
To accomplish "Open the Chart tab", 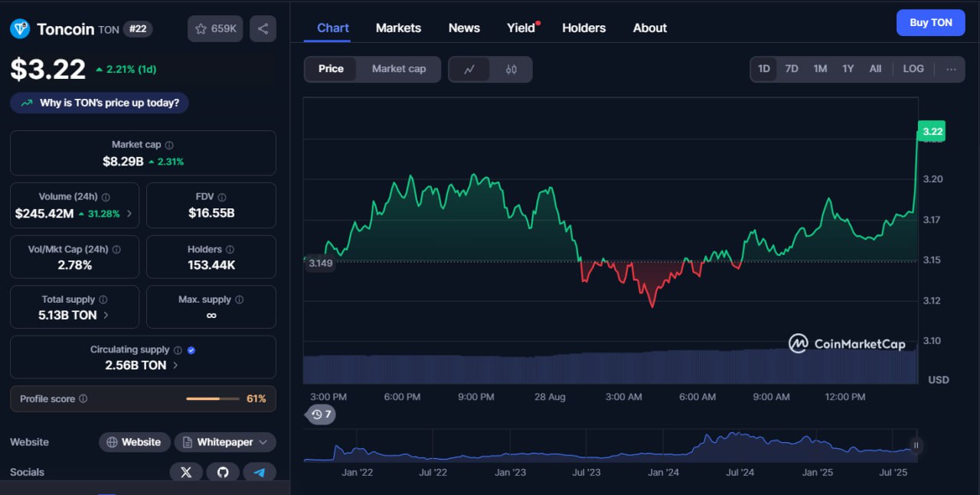I will point(333,28).
